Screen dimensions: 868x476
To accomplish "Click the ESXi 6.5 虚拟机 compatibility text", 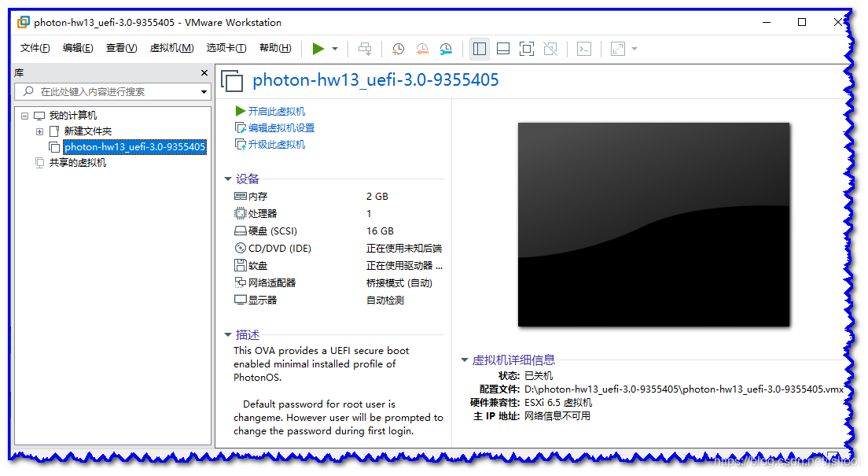I will click(558, 402).
